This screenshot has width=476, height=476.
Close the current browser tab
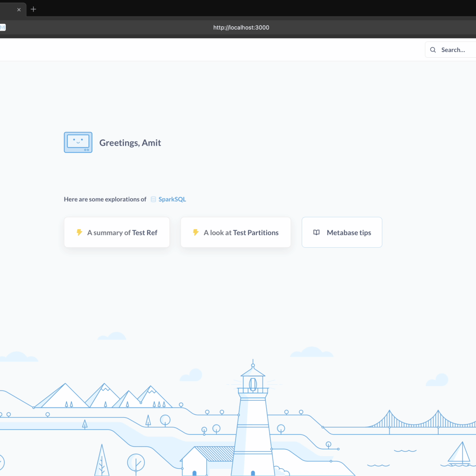(19, 10)
